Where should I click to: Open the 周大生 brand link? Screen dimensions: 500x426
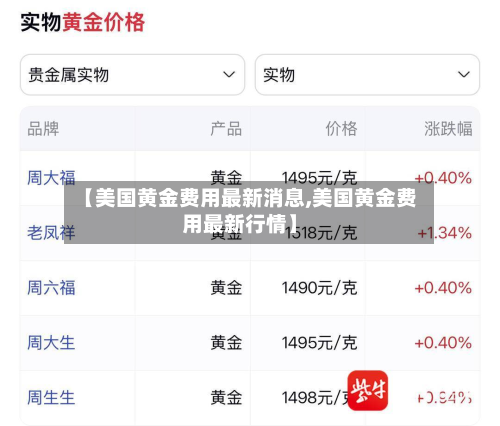click(51, 343)
